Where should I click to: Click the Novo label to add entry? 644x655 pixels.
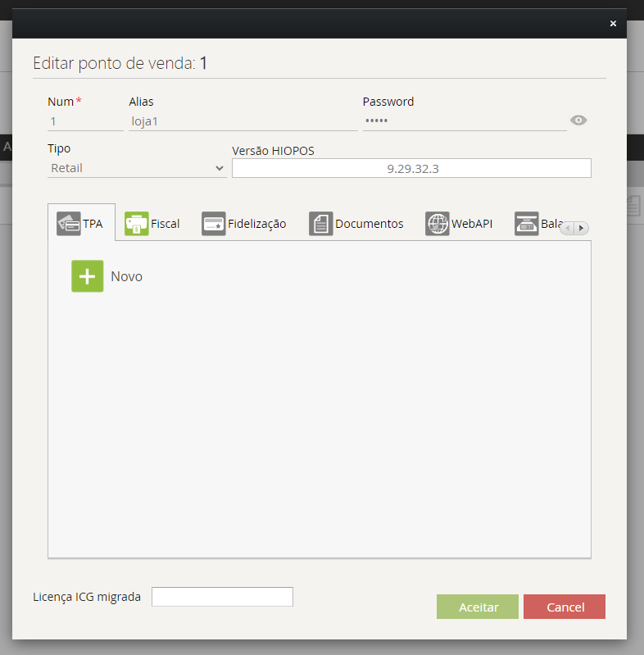click(126, 276)
